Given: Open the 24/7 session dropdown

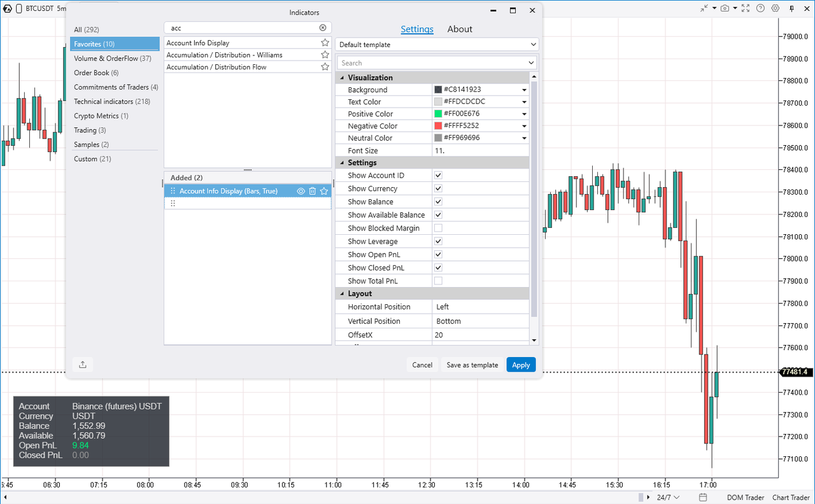Looking at the screenshot, I should (x=668, y=497).
